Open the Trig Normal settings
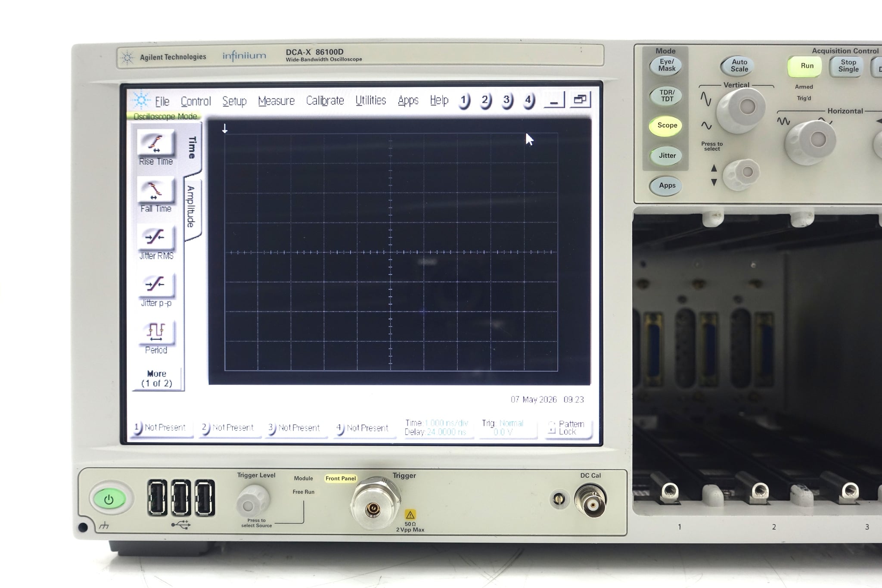The height and width of the screenshot is (588, 882). click(x=507, y=428)
